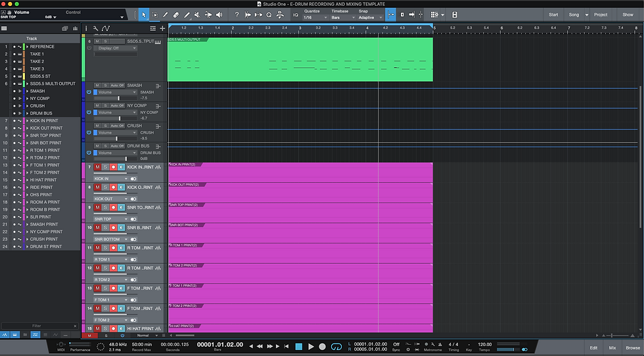Open the Mix console
Screen dimensions: 644x356
tap(612, 348)
